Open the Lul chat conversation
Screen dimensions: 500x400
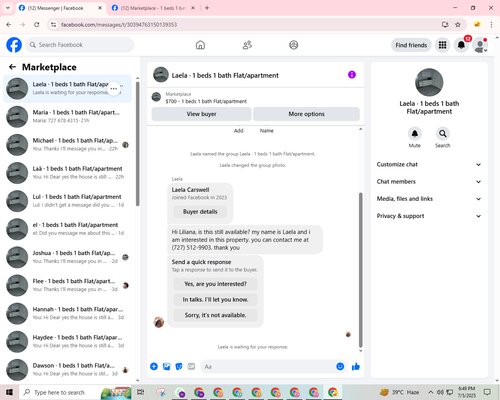(x=68, y=201)
